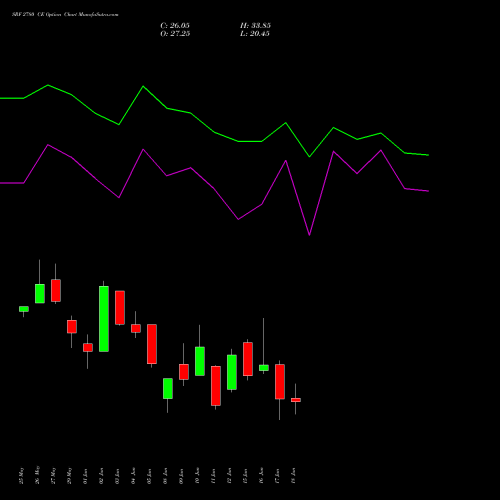Select the 05 Jun date label
Screen dimensions: 500x500
150,476
